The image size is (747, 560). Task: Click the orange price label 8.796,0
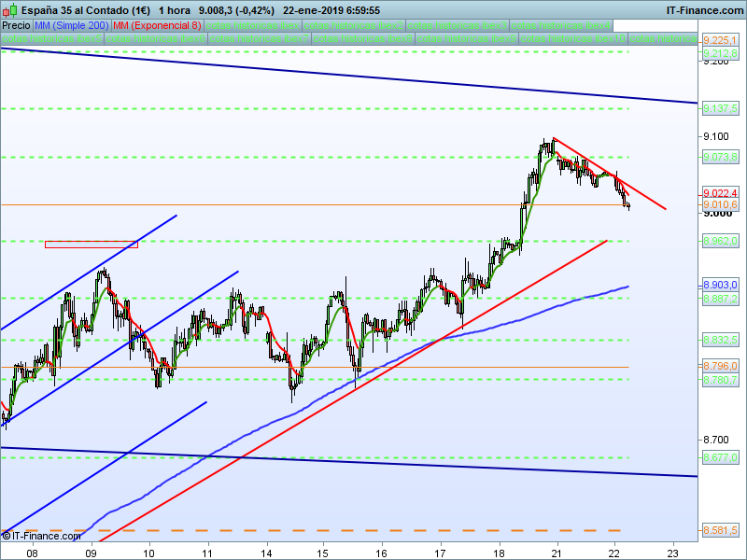coord(720,366)
